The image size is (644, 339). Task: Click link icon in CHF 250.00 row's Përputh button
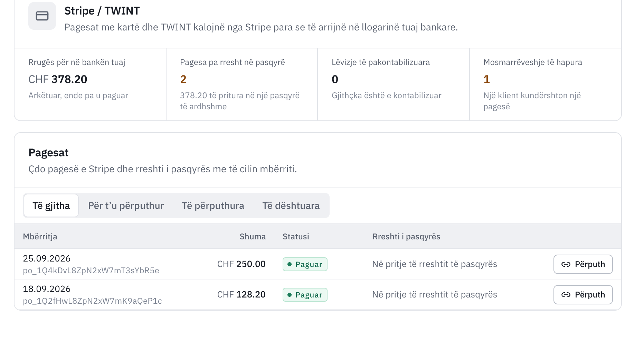tap(566, 264)
